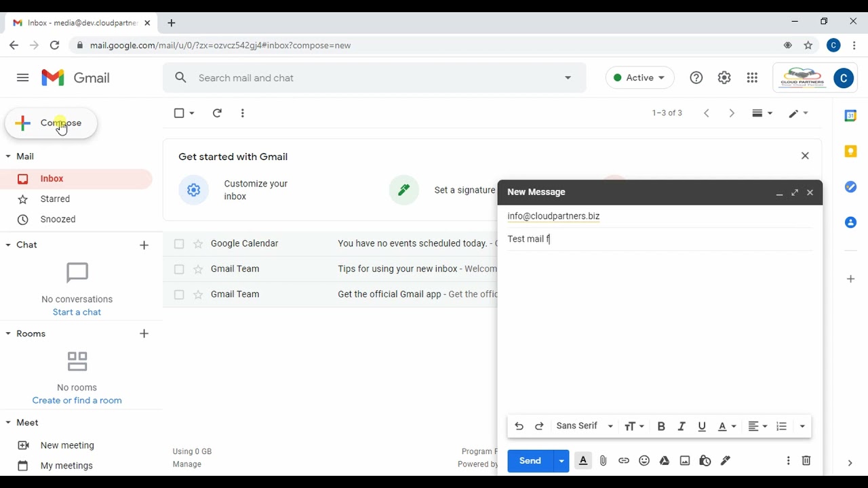Click the Compose button
This screenshot has height=488, width=868.
tap(51, 123)
